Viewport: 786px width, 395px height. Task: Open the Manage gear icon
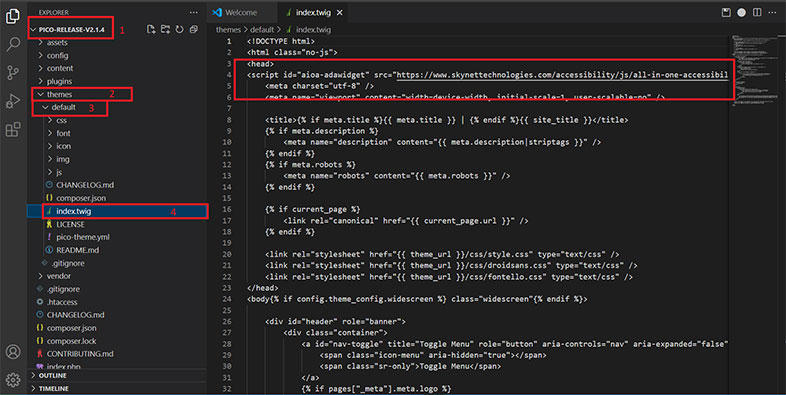pos(13,379)
